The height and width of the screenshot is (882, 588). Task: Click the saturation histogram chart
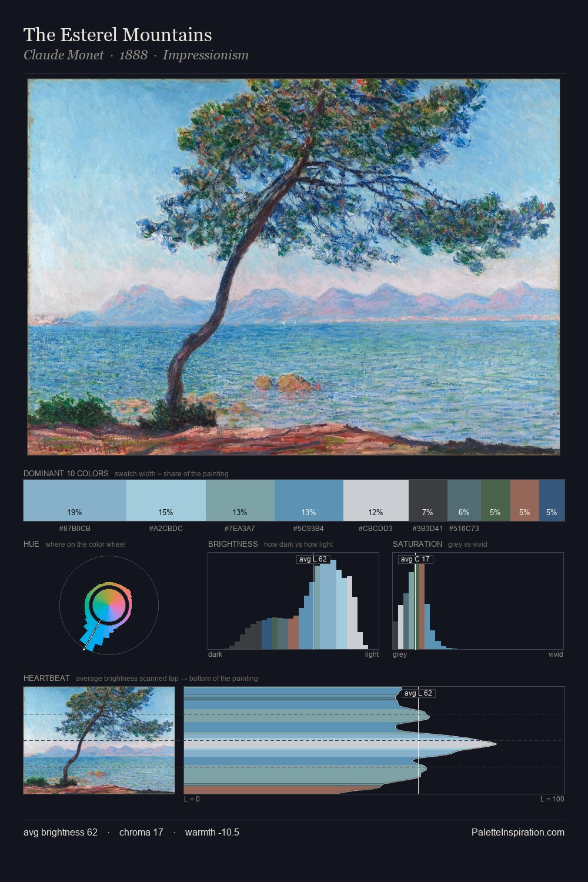pos(478,601)
